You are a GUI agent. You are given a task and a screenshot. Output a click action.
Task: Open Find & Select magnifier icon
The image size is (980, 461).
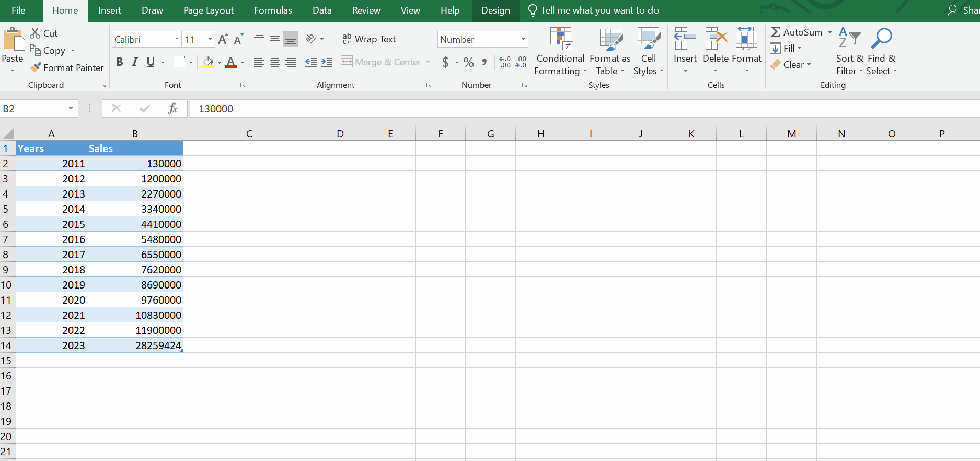coord(882,38)
